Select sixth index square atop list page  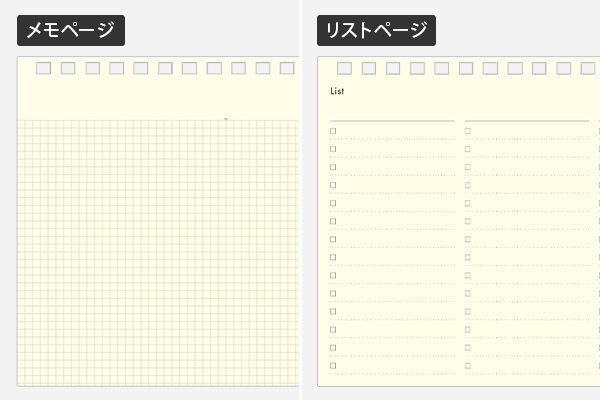pos(466,68)
